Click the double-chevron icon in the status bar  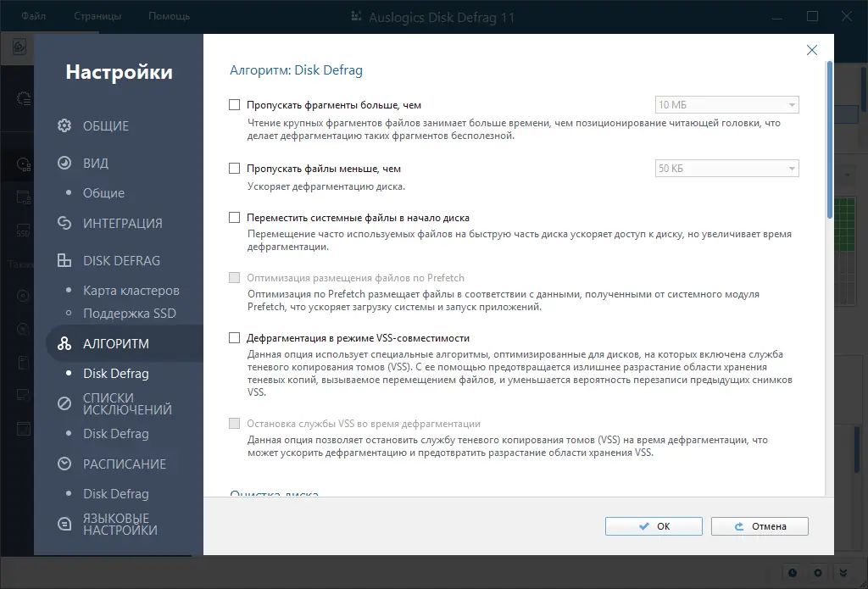(843, 573)
